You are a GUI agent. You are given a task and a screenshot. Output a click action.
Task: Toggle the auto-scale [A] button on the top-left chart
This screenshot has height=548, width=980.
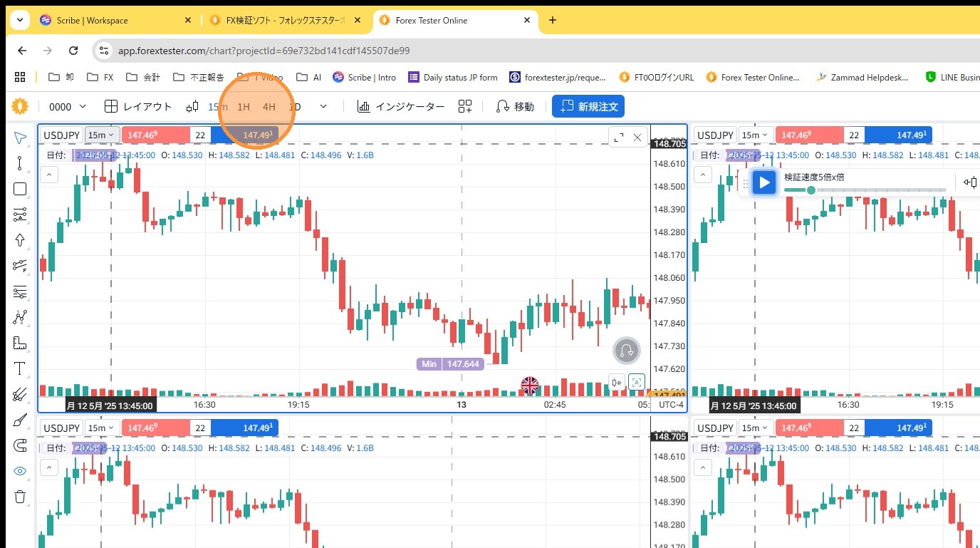pyautogui.click(x=637, y=383)
